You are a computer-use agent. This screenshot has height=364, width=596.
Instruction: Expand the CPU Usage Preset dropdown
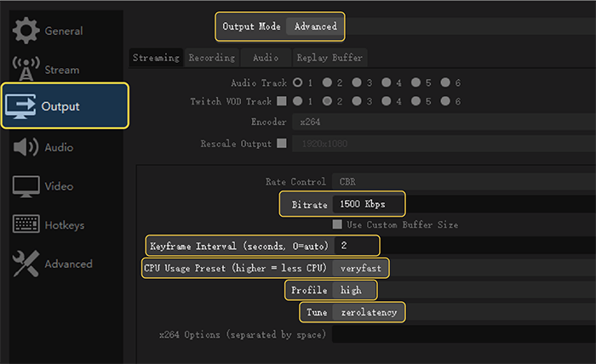(x=362, y=268)
